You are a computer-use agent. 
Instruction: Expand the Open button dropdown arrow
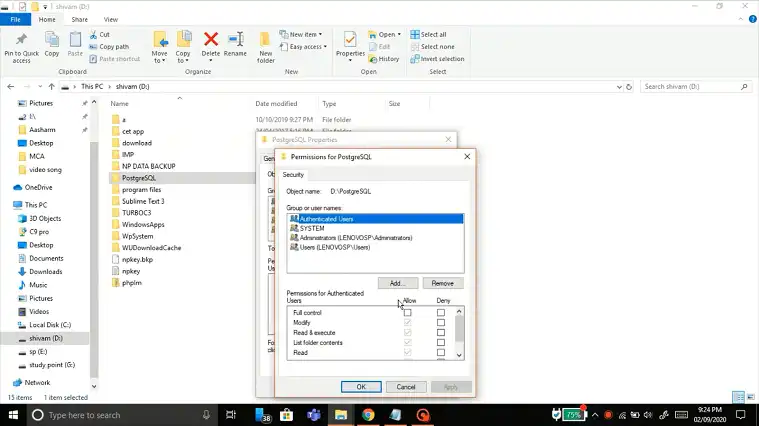[399, 34]
